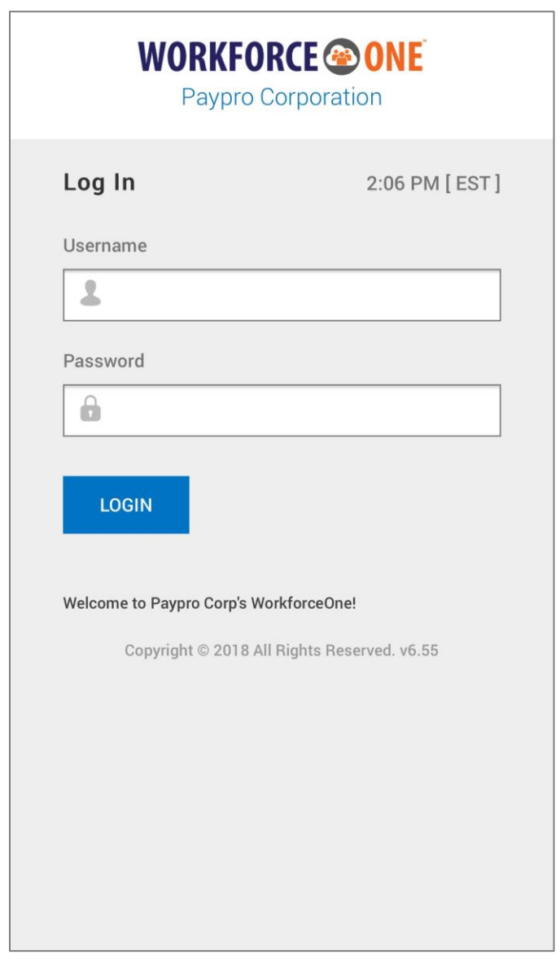Click the 'Password' label
This screenshot has height=959, width=560.
(x=104, y=361)
